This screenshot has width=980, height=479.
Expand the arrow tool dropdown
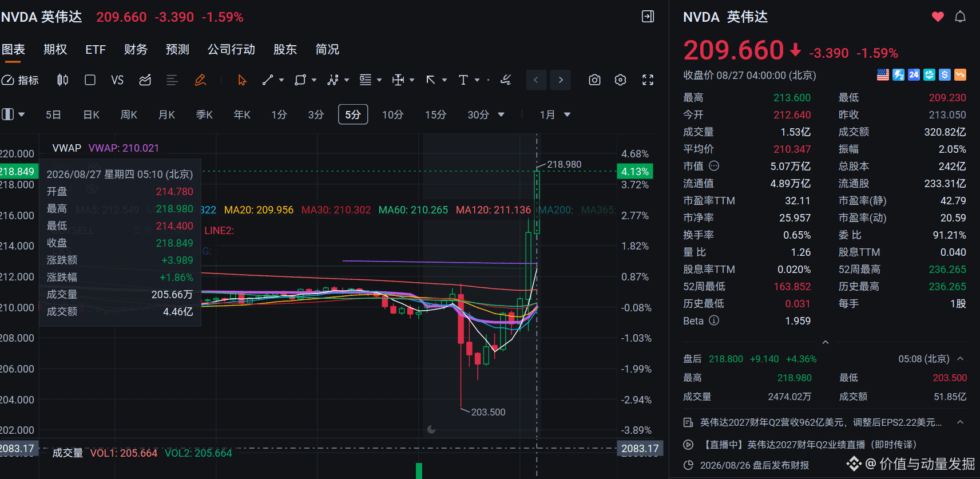pos(445,80)
